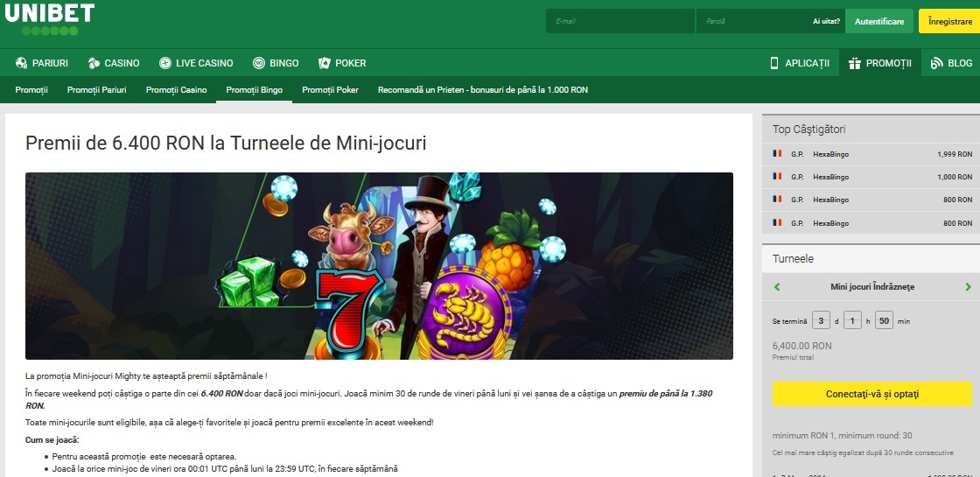Viewport: 980px width, 477px height.
Task: Click the Mini jocuri Îndrăznețe tournament title
Action: point(872,287)
